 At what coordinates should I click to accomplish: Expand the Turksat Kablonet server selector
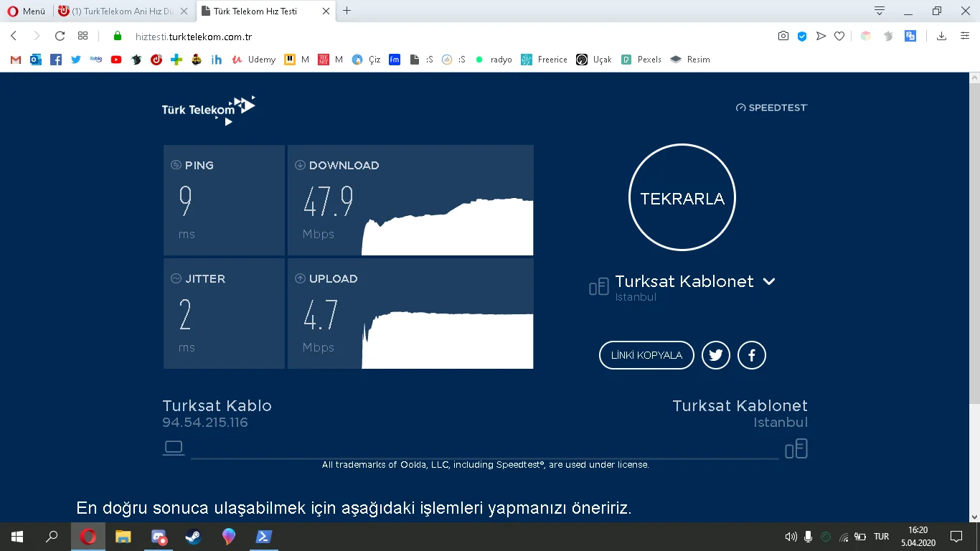tap(769, 281)
